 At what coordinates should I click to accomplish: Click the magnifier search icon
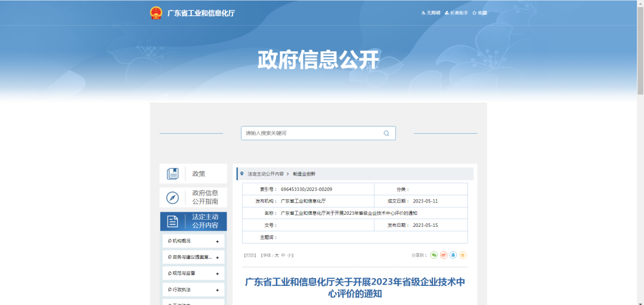click(x=386, y=133)
